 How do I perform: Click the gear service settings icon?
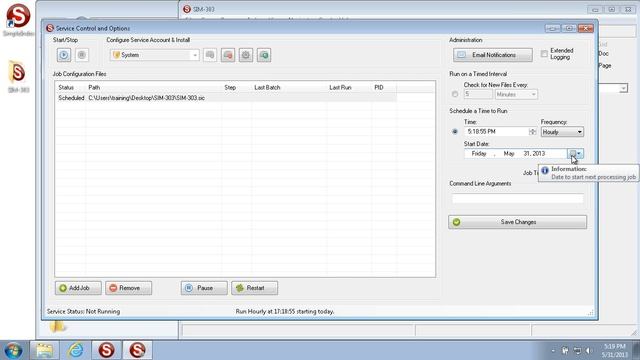246,55
